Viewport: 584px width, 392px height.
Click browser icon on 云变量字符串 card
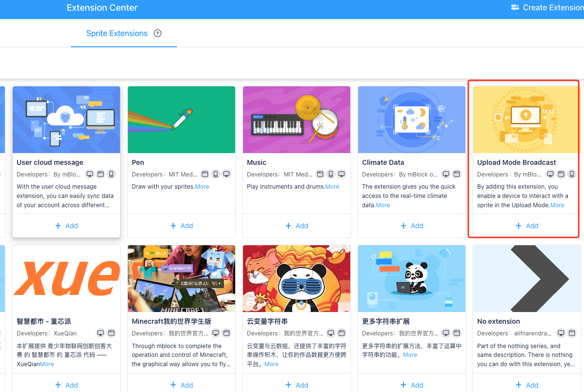(342, 333)
